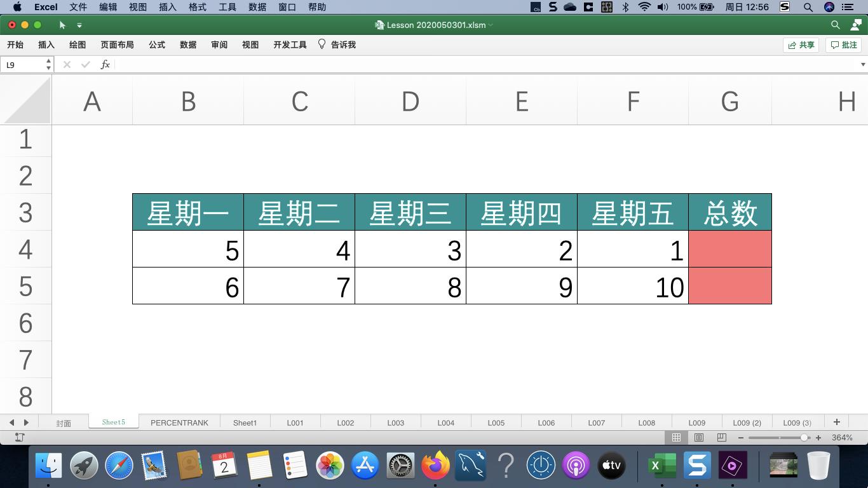Switch to Normal view via status bar icon
The width and height of the screenshot is (868, 488).
(676, 437)
